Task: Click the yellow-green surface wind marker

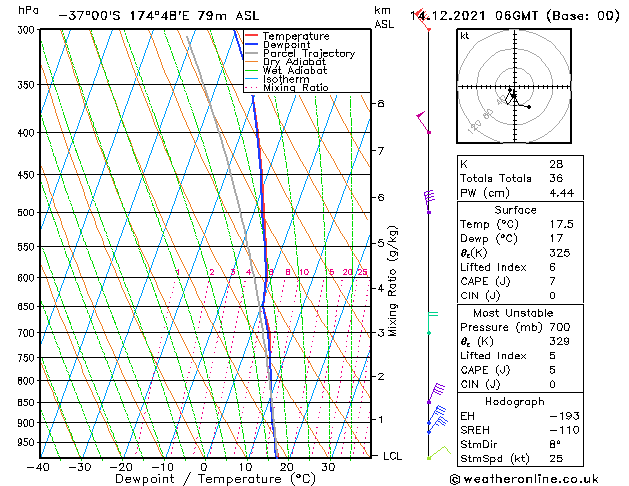Action: point(439,452)
